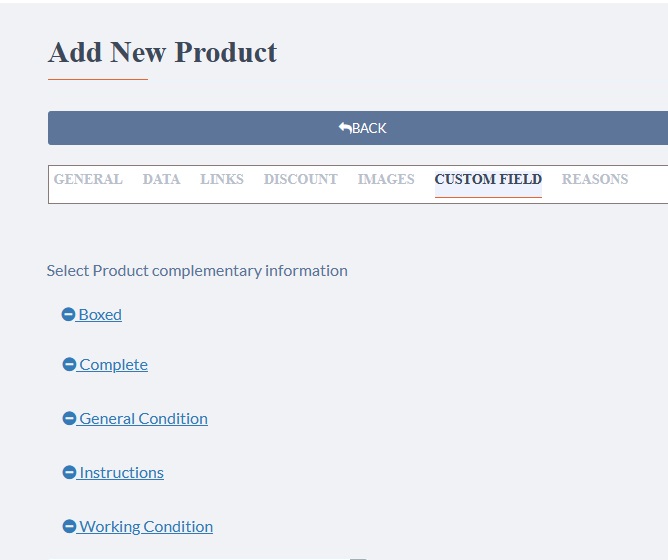Image resolution: width=668 pixels, height=560 pixels.
Task: Select the CUSTOM FIELD tab
Action: click(488, 179)
